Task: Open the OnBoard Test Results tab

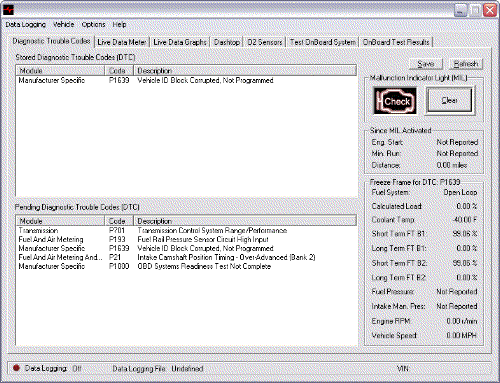Action: coord(396,42)
